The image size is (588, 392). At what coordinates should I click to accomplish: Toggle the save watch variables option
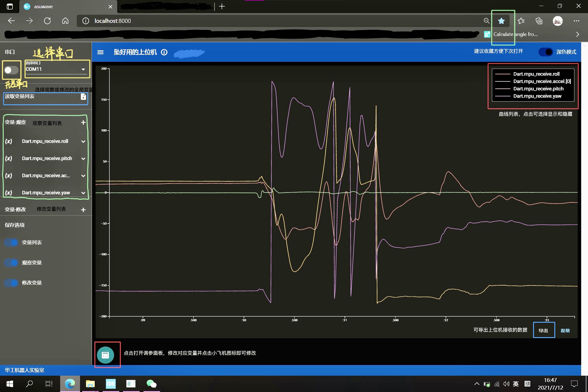click(11, 263)
